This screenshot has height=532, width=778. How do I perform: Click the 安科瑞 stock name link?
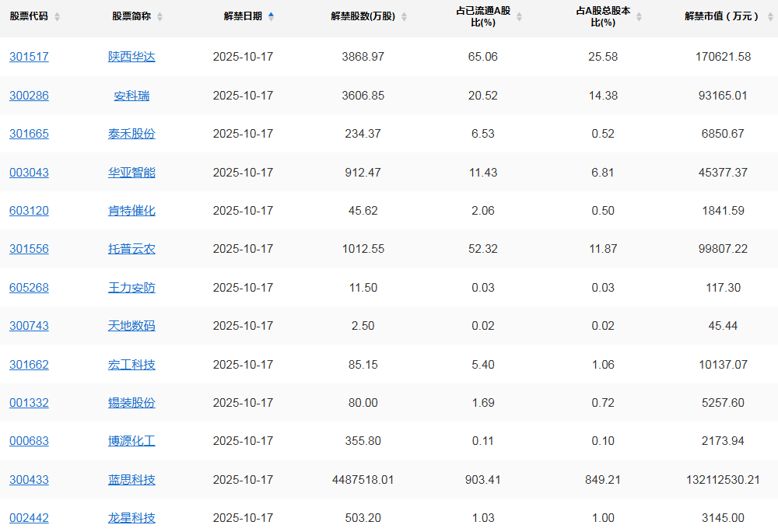point(131,96)
